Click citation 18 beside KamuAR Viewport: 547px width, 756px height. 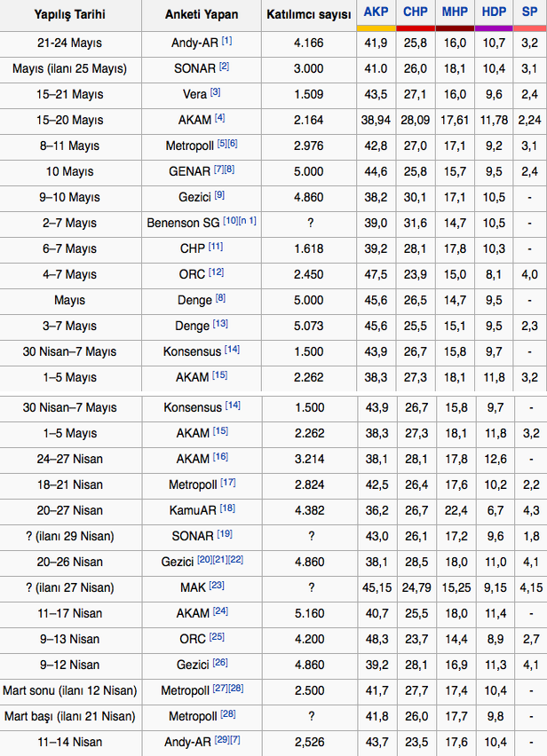click(x=227, y=509)
